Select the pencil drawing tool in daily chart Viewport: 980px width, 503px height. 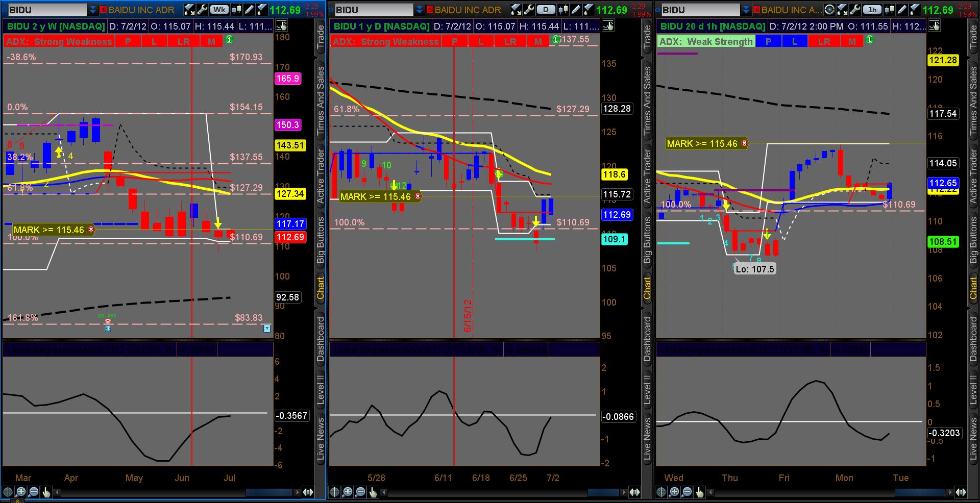coord(576,9)
